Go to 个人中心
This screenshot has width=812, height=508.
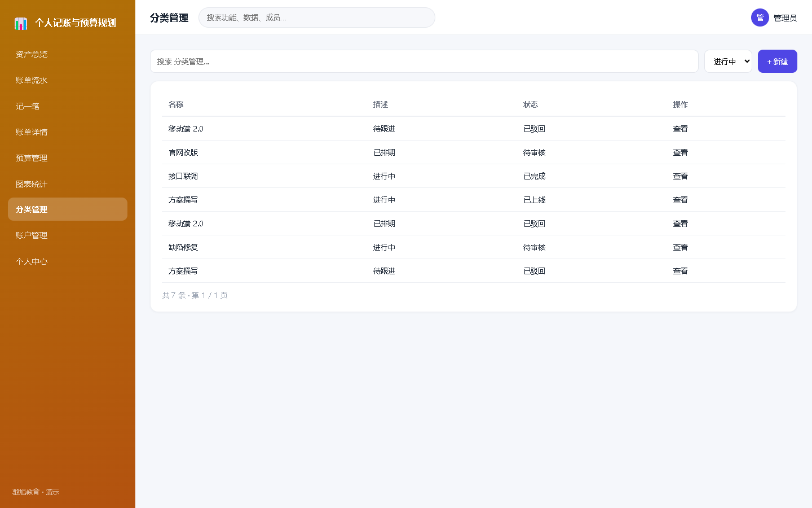tap(68, 261)
